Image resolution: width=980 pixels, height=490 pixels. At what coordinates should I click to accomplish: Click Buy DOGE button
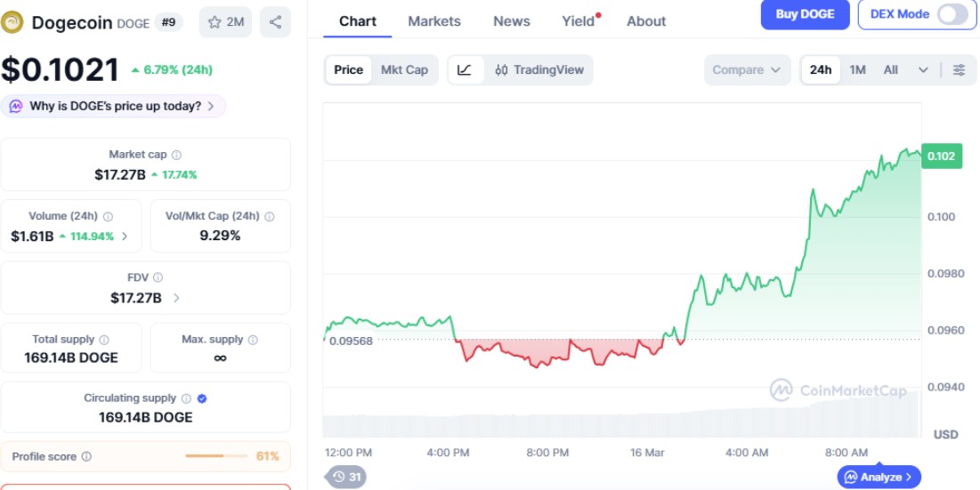pos(805,14)
